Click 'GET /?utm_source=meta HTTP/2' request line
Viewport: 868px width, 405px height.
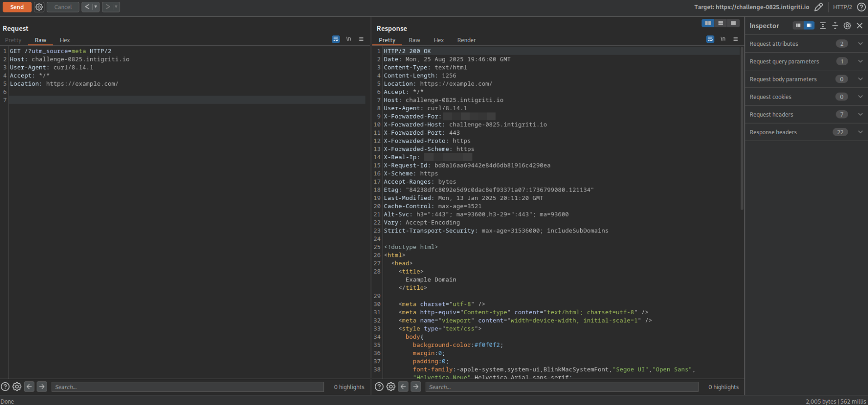(x=61, y=51)
